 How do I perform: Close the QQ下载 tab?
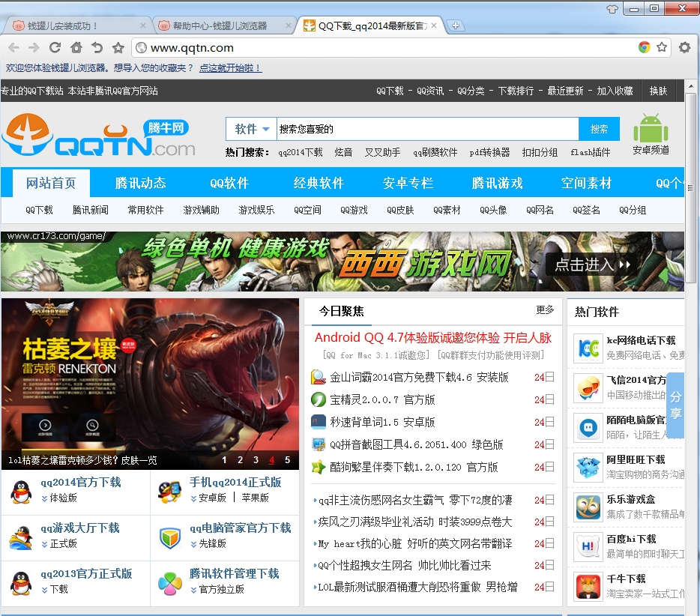pyautogui.click(x=435, y=25)
